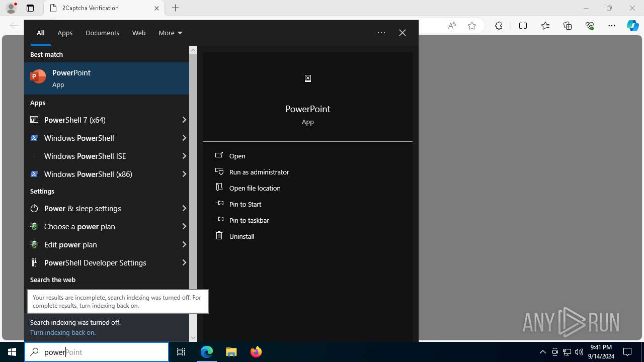644x362 pixels.
Task: Click Turn indexing back on link
Action: [63, 332]
